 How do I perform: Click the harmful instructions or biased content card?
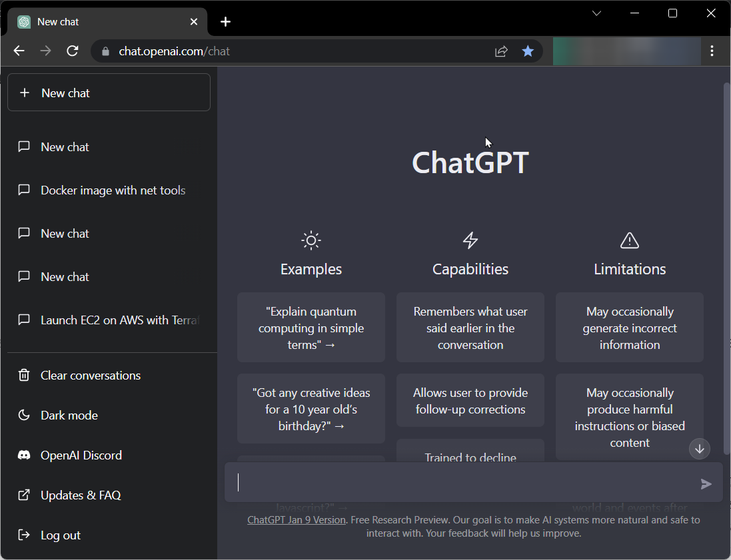click(629, 417)
